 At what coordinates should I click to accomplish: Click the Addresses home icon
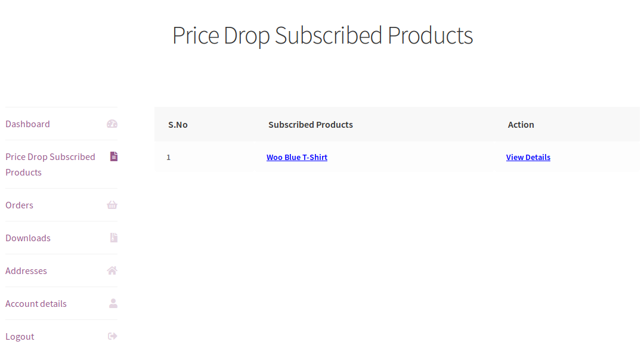click(x=112, y=270)
